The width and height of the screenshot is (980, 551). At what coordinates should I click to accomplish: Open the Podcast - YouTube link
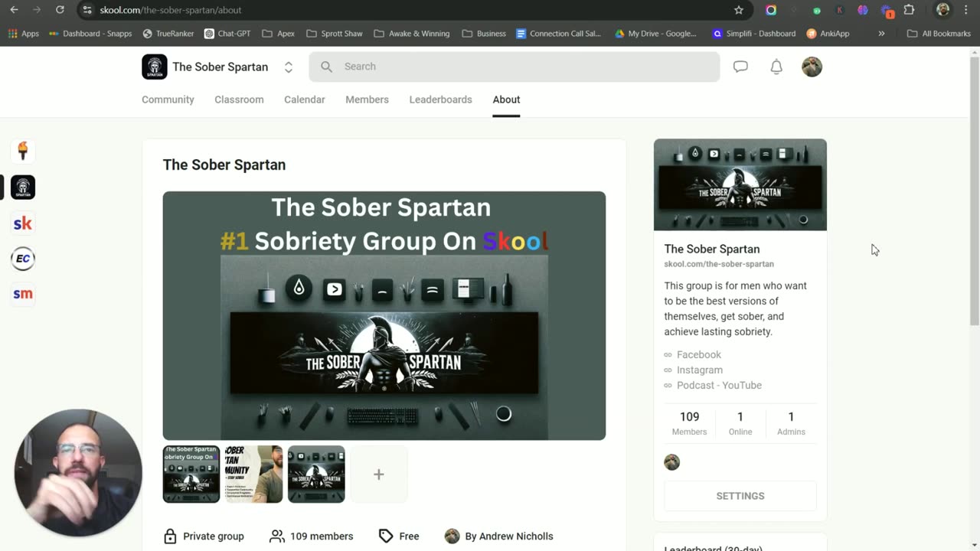pyautogui.click(x=719, y=385)
